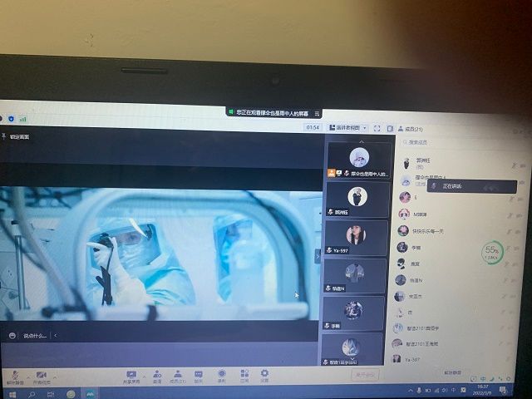532x399 pixels.
Task: Open Windows taskbar search
Action: (32, 395)
